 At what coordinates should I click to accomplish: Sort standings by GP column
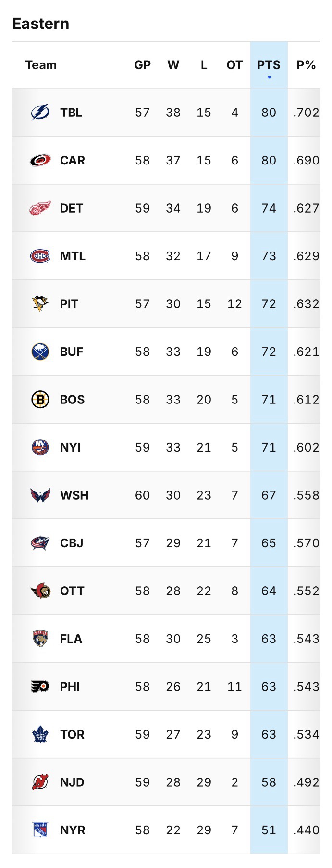(x=142, y=65)
